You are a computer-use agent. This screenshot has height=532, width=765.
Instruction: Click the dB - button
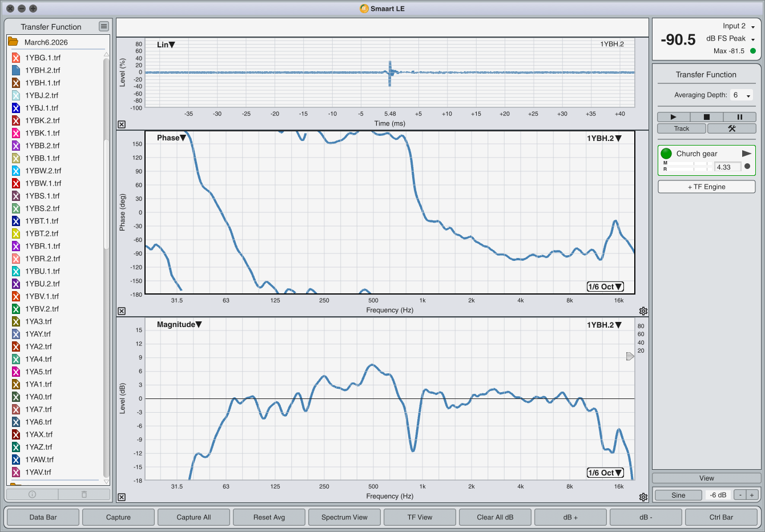click(646, 517)
